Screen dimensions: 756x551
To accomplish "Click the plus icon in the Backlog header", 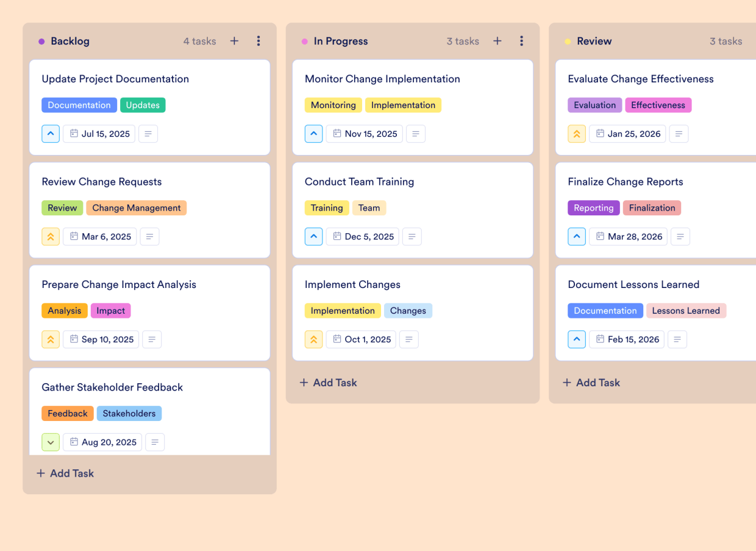I will point(234,41).
